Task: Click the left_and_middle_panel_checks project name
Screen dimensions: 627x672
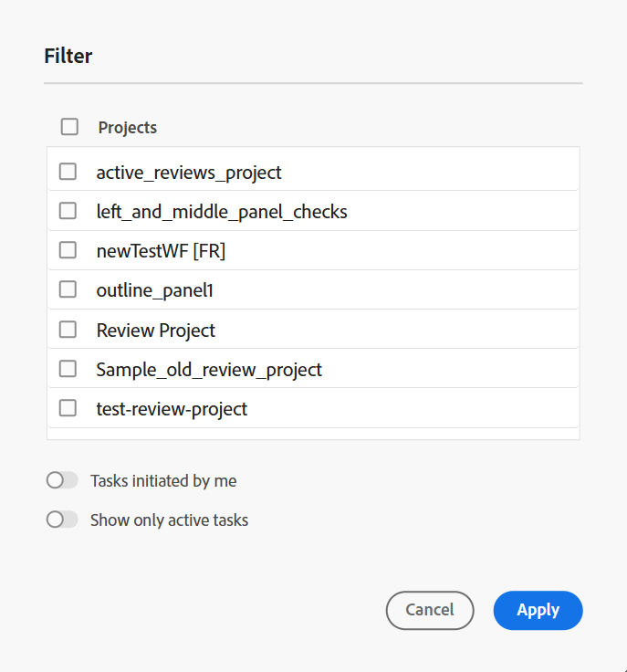Action: (x=222, y=212)
